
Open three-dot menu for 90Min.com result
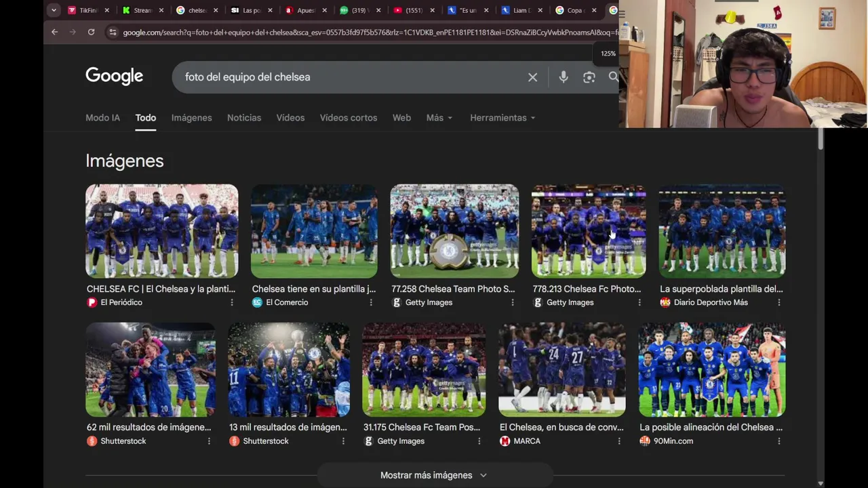point(778,441)
